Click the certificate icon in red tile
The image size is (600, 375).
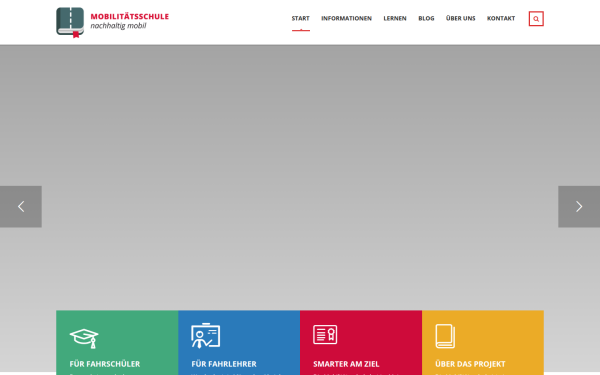[x=325, y=334]
